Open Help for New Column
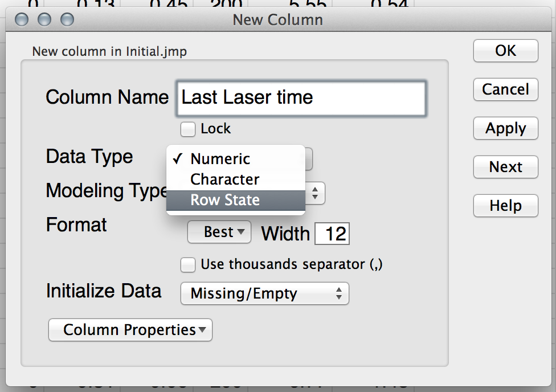Screen dimensions: 556x392 click(505, 206)
